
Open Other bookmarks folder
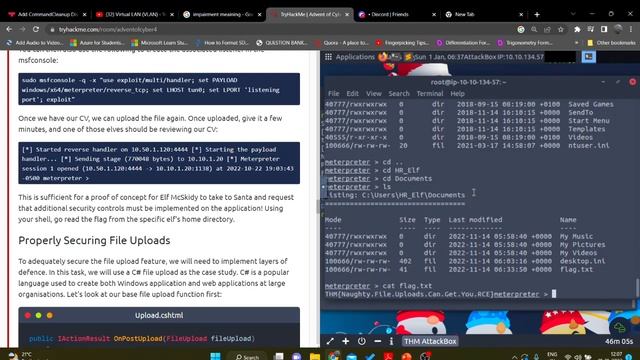coord(611,42)
